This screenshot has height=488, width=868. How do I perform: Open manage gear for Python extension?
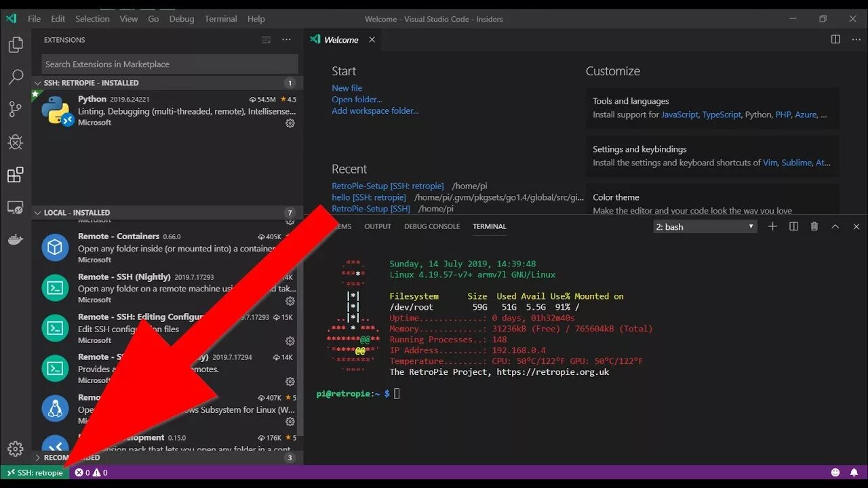pyautogui.click(x=290, y=123)
